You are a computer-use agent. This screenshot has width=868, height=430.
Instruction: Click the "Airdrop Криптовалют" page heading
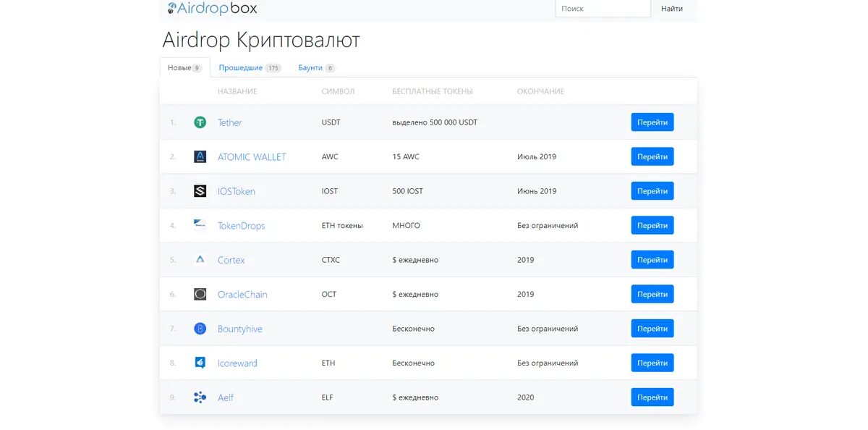coord(261,40)
